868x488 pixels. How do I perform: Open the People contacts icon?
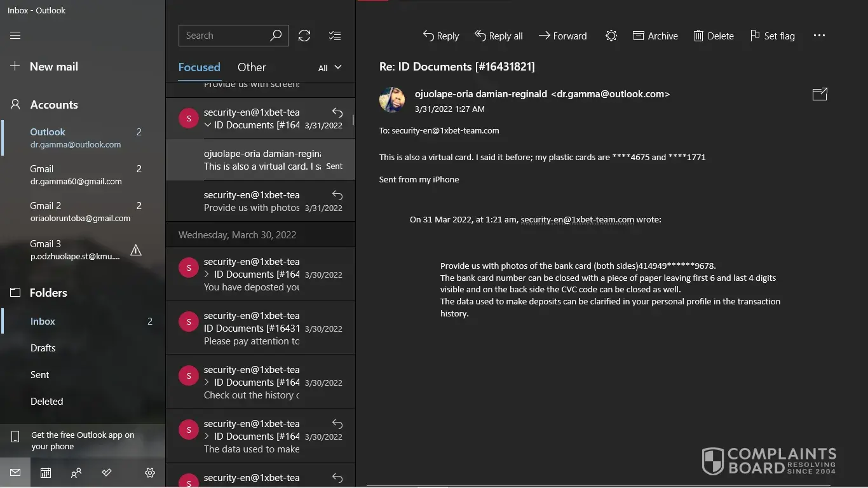[76, 473]
